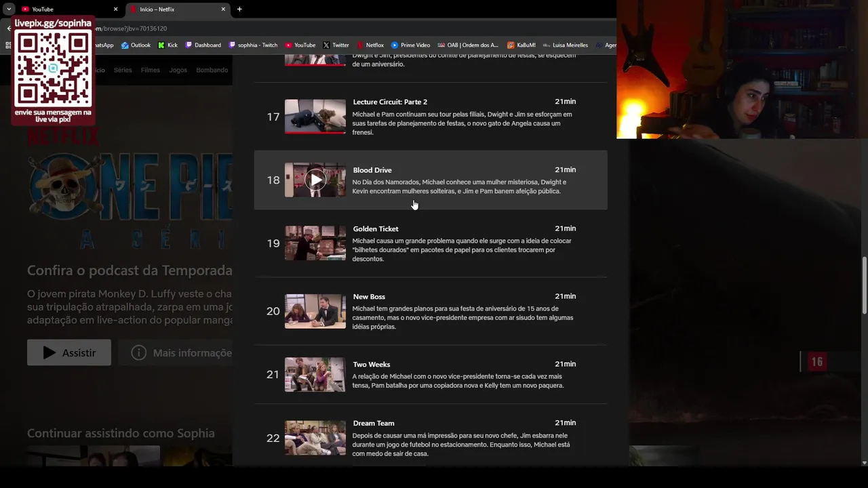Viewport: 868px width, 488px height.
Task: Click the page vertical scrollbar thumb
Action: 864,285
